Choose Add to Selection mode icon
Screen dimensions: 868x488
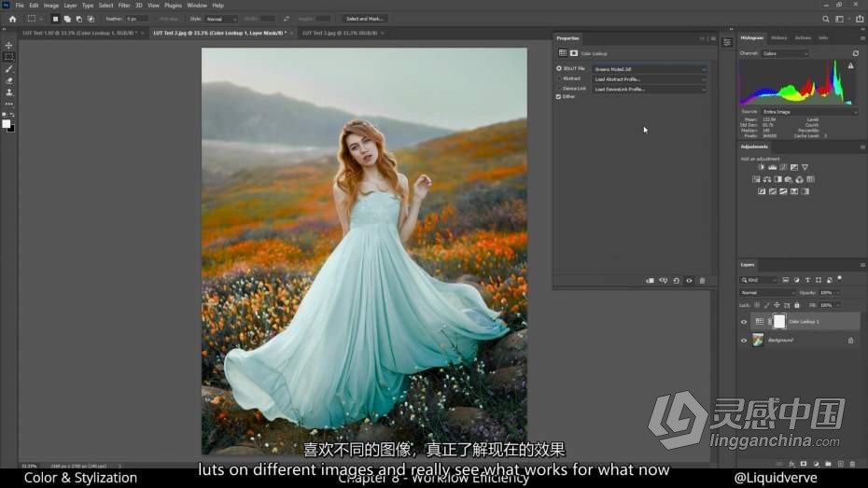click(67, 19)
